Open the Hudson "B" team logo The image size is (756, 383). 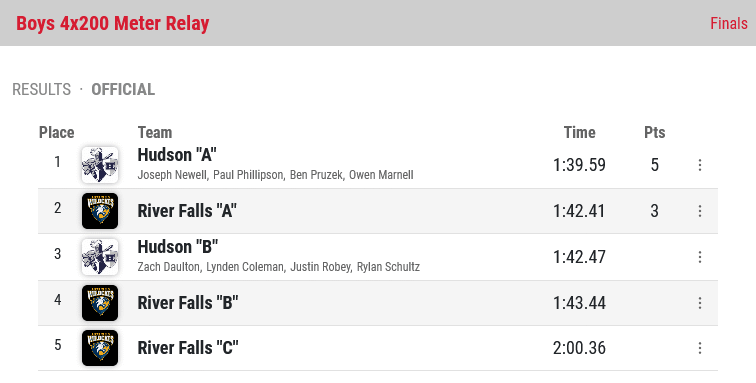[x=100, y=257]
